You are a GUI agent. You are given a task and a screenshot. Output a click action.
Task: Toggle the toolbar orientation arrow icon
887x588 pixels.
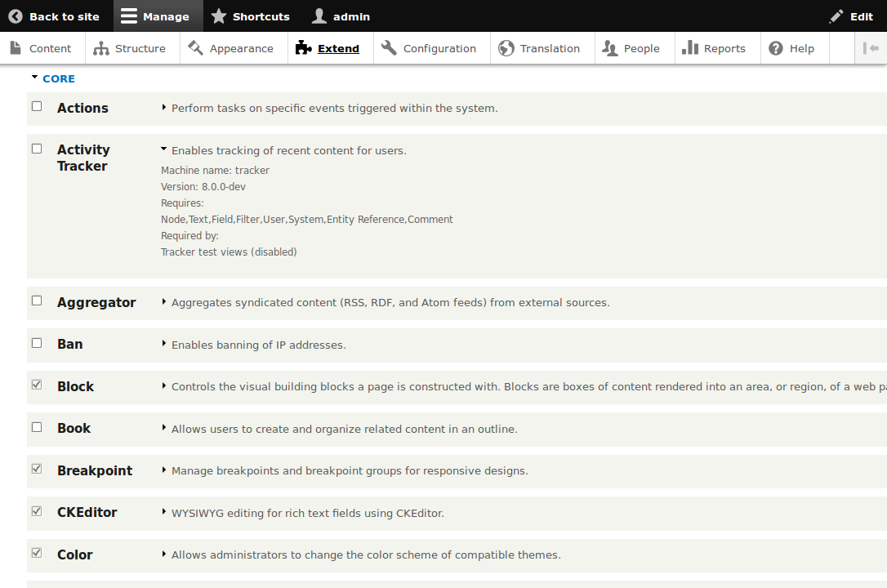[871, 48]
